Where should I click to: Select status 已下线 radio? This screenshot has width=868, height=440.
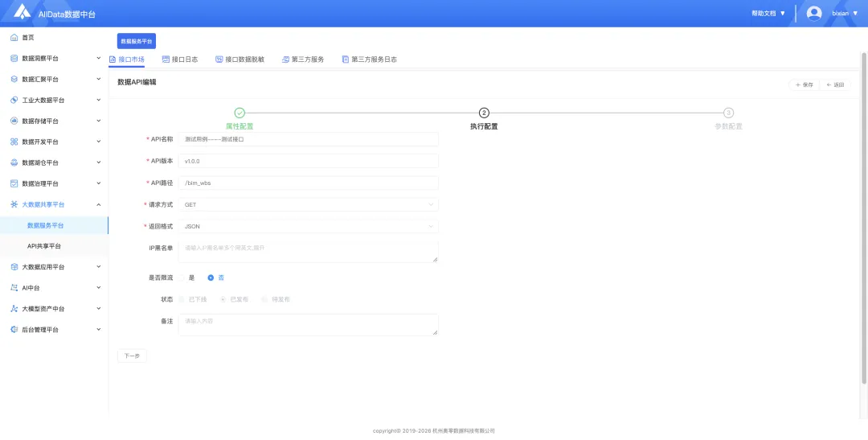point(182,299)
